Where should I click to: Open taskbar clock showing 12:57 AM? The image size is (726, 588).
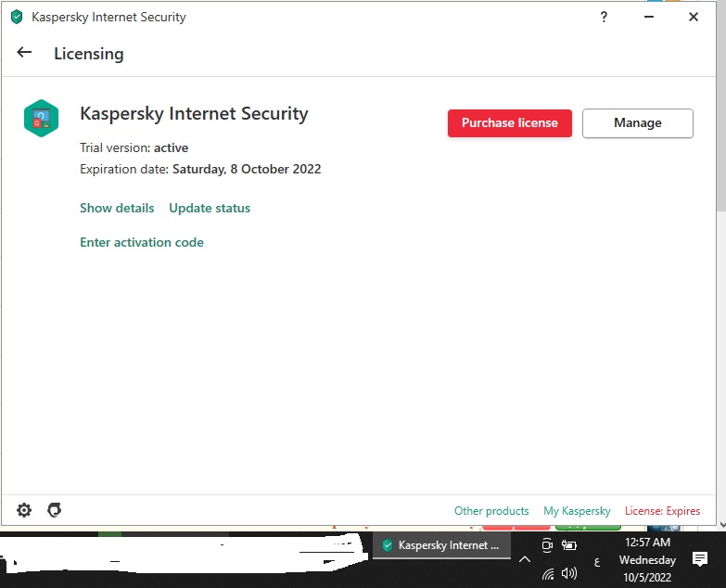pos(647,560)
